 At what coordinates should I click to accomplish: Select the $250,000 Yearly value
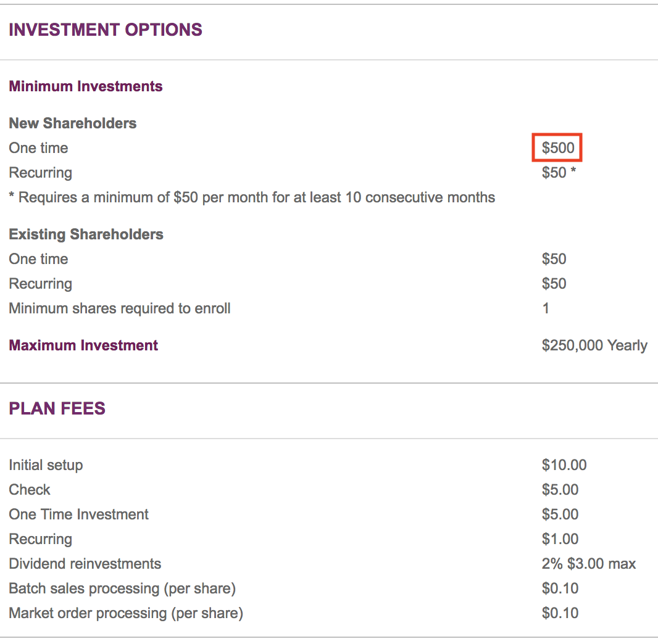pos(594,345)
